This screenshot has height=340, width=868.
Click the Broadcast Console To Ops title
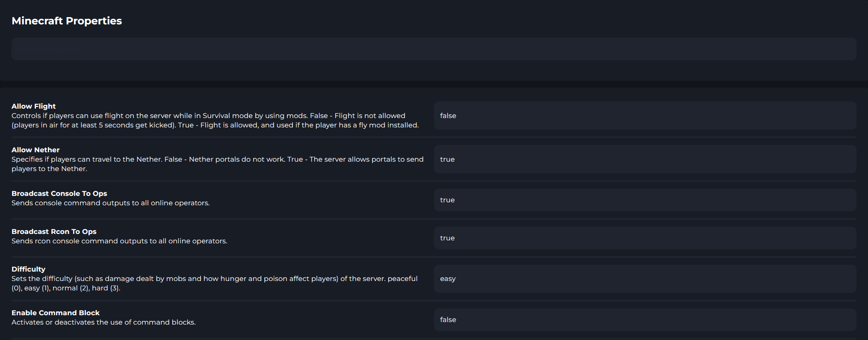pos(59,193)
